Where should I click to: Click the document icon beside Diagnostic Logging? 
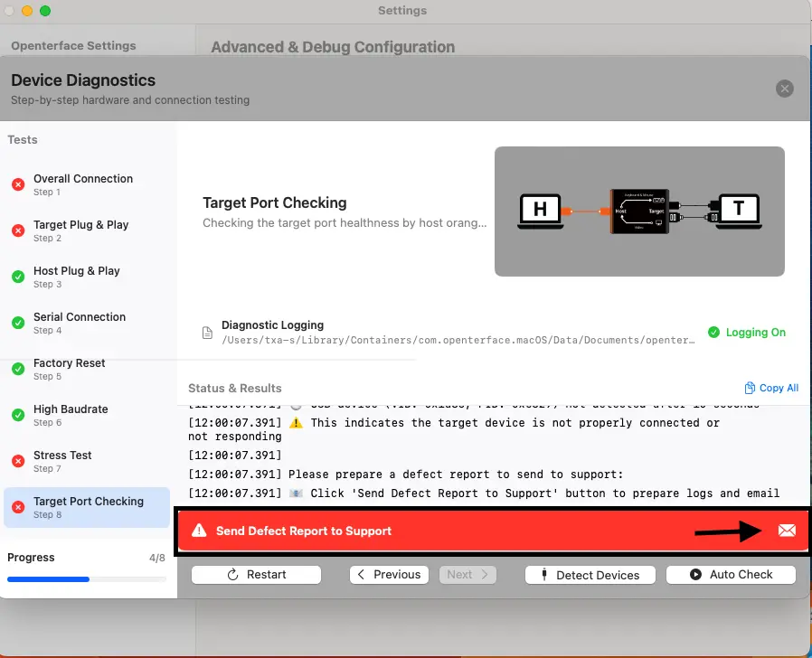tap(208, 333)
